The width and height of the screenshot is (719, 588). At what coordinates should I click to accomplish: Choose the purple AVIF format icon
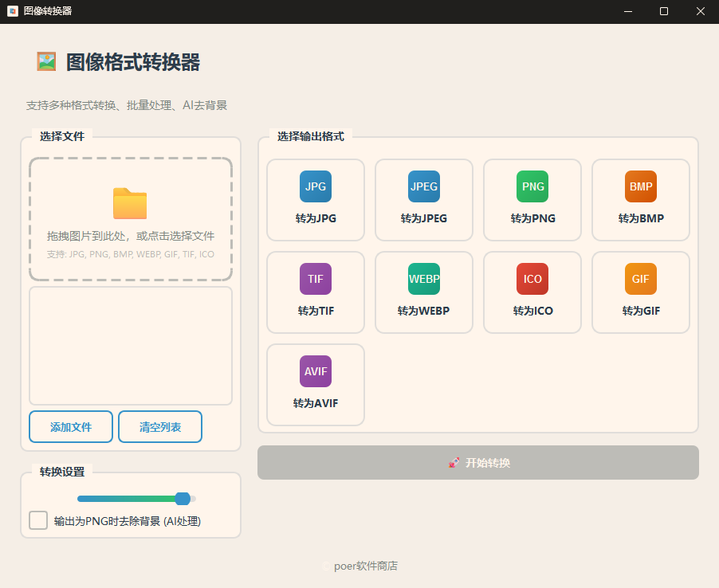[316, 371]
